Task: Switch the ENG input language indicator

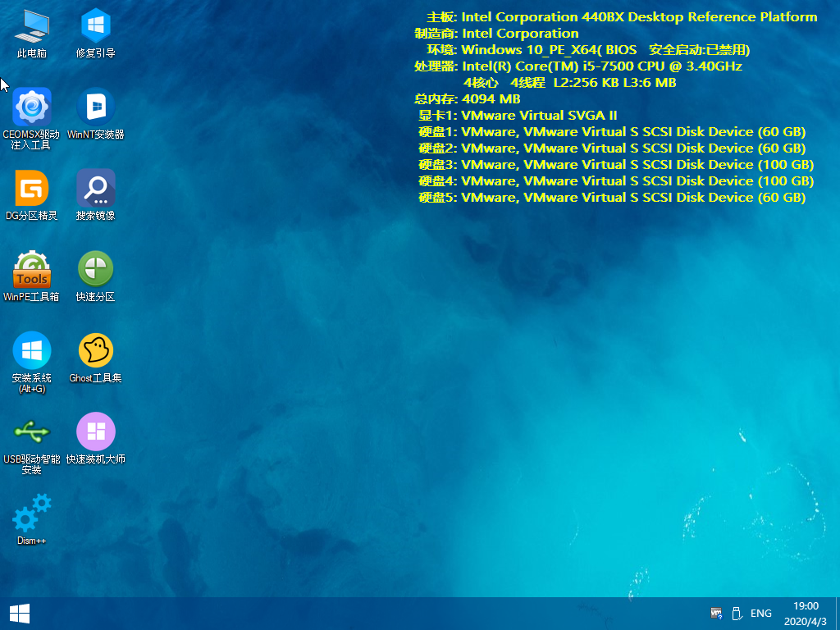Action: tap(760, 614)
